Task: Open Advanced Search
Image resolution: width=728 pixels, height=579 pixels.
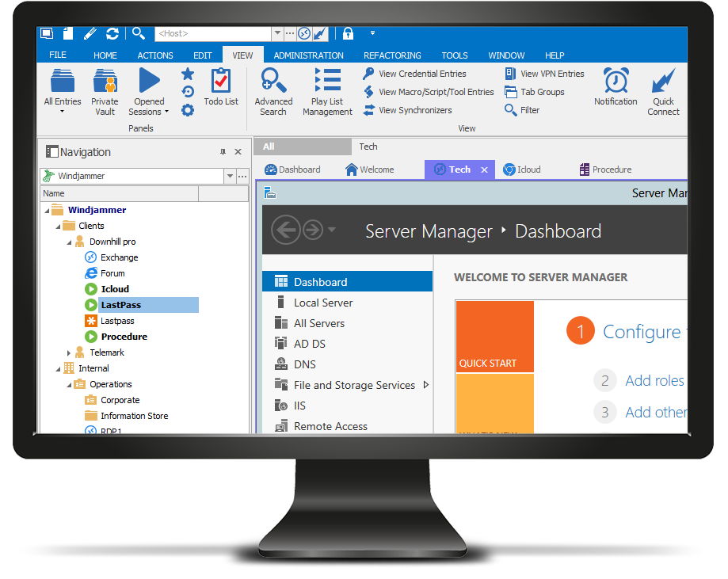Action: [x=273, y=91]
